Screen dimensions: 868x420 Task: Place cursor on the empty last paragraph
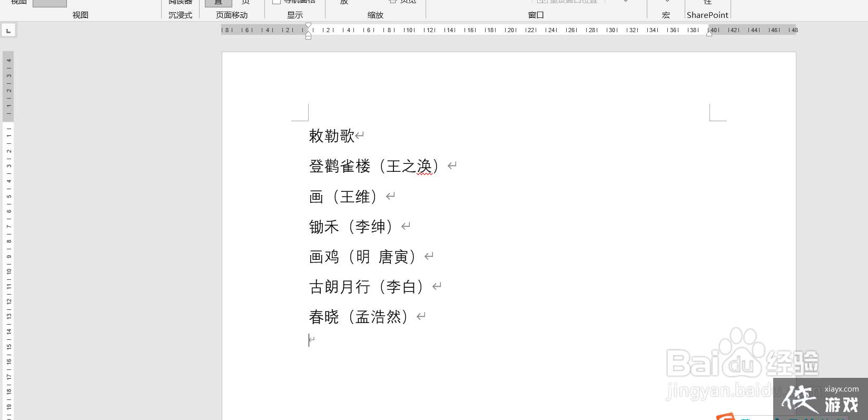[x=312, y=340]
